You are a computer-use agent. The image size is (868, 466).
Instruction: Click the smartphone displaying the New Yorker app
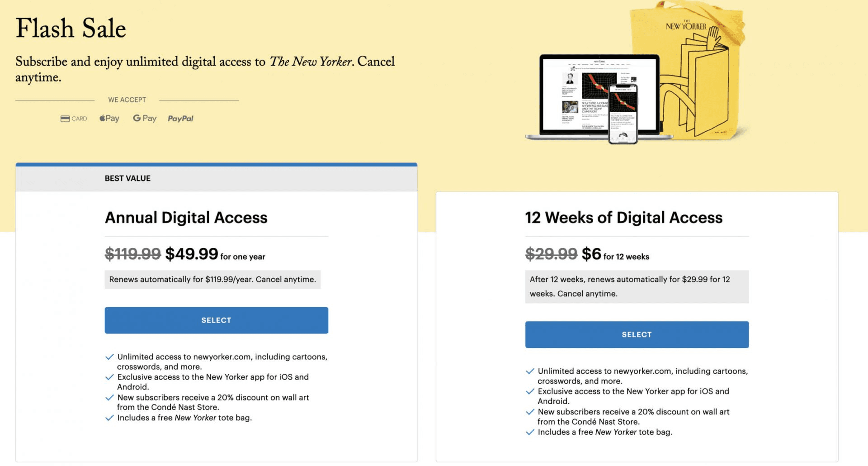click(x=623, y=113)
